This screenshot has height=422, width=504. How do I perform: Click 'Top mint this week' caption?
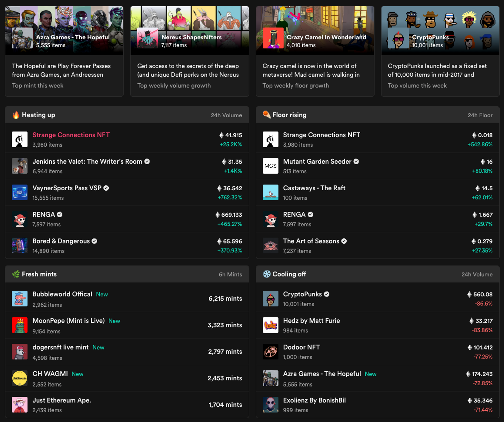(38, 86)
